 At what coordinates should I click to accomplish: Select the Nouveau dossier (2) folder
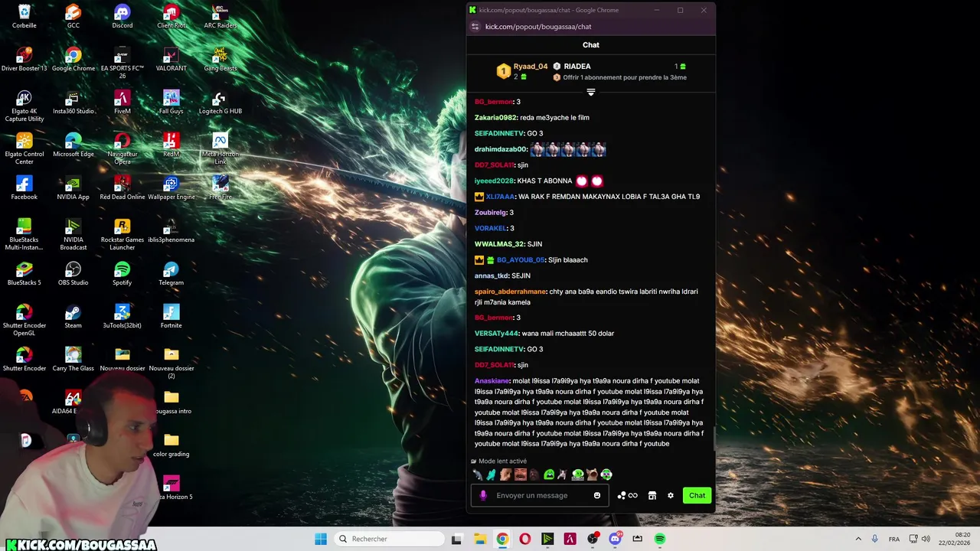(x=171, y=364)
